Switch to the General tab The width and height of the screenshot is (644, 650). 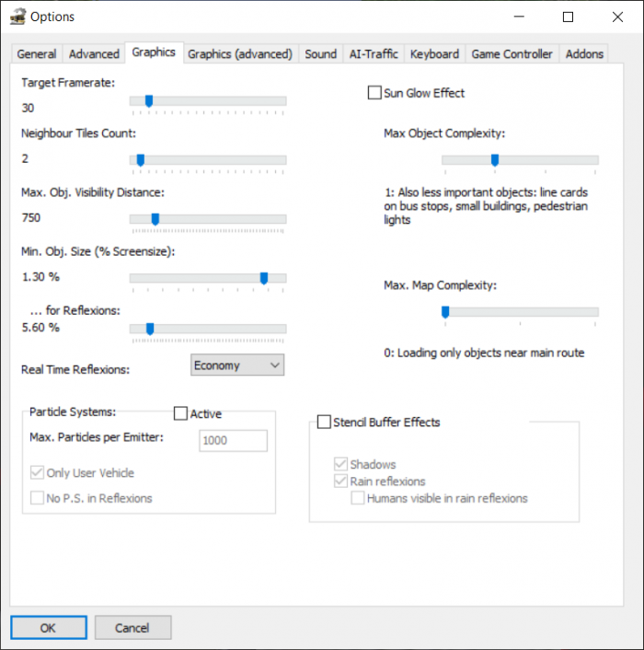click(x=37, y=54)
